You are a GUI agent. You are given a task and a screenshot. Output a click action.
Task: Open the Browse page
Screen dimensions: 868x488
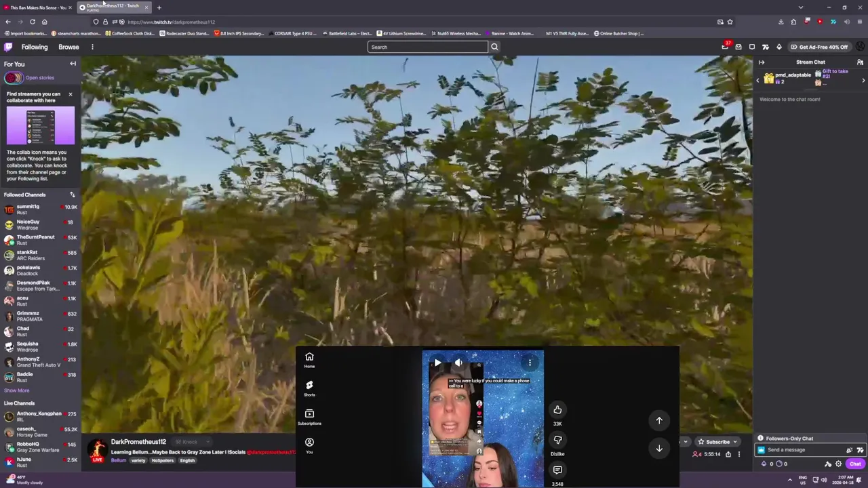[68, 47]
